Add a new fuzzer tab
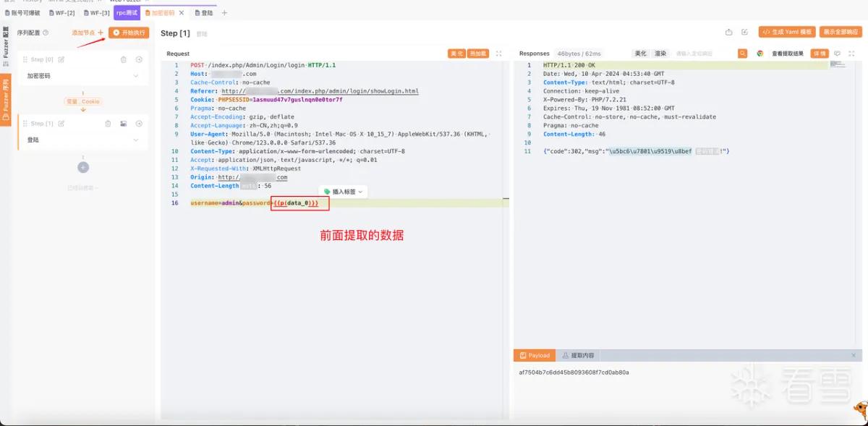Viewport: 868px width, 426px height. click(224, 13)
